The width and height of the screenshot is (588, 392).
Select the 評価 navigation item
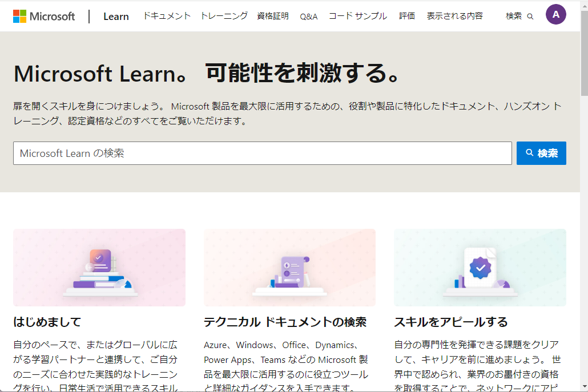(407, 16)
